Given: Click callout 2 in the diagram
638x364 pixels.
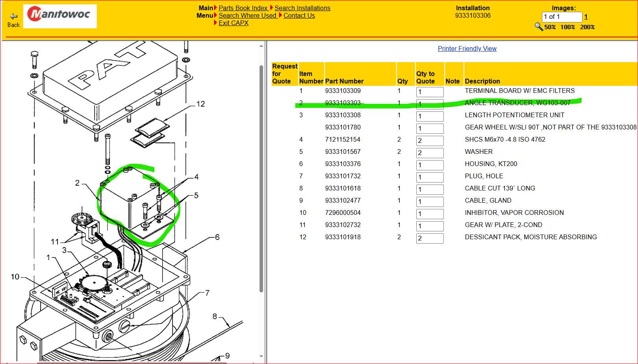Looking at the screenshot, I should (x=77, y=183).
